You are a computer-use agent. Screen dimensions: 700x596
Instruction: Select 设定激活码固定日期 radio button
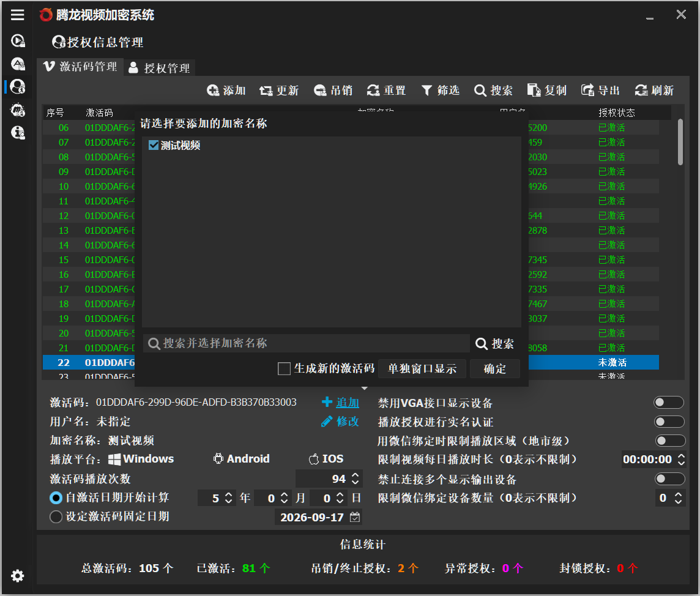(x=56, y=517)
